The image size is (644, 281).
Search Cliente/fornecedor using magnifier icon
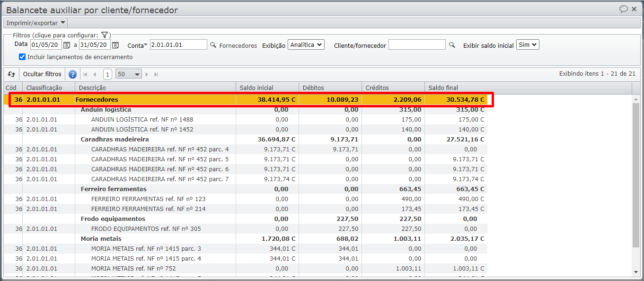452,45
